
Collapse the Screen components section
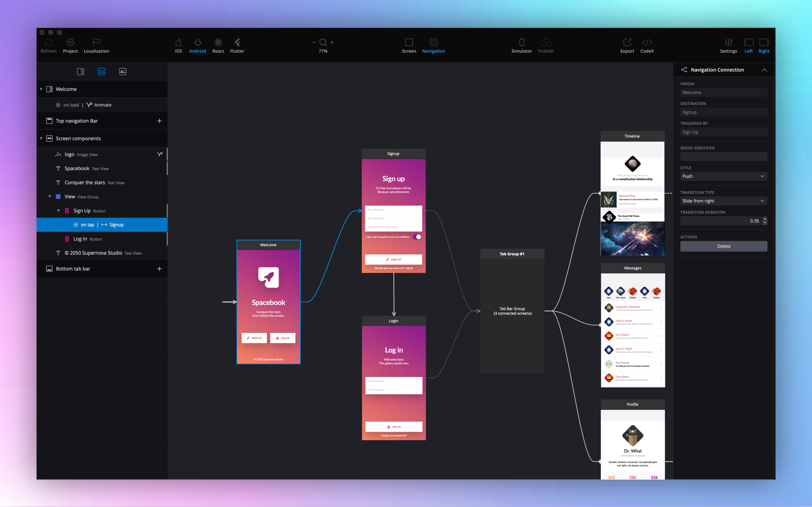[x=41, y=138]
